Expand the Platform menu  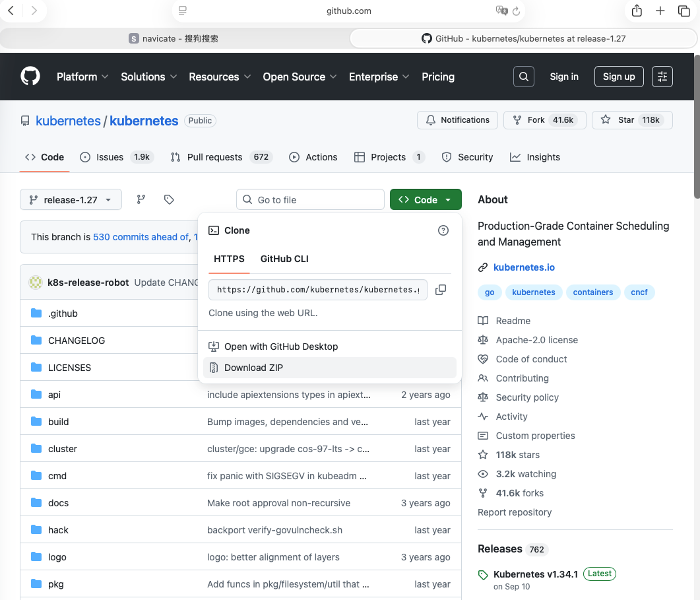(x=82, y=77)
